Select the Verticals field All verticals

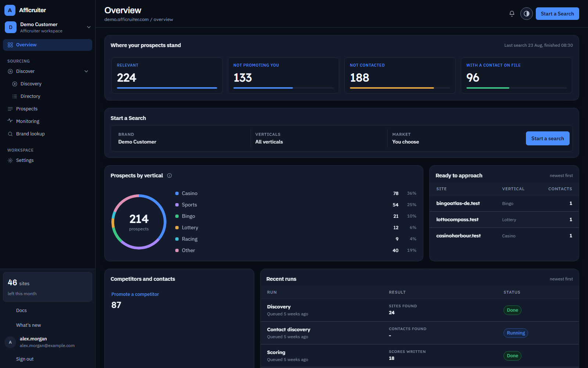coord(319,138)
